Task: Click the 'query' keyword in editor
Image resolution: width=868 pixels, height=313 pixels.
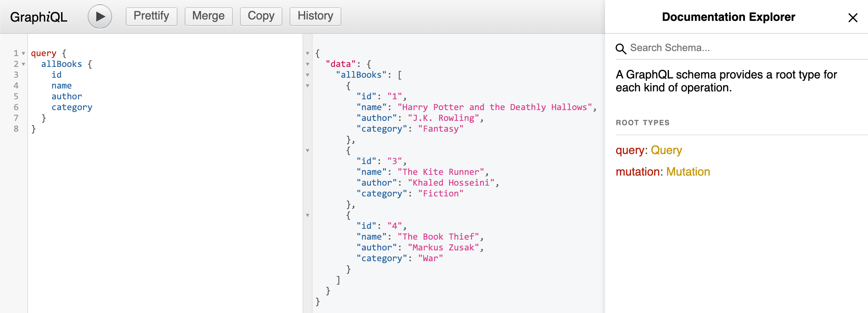Action: [43, 53]
